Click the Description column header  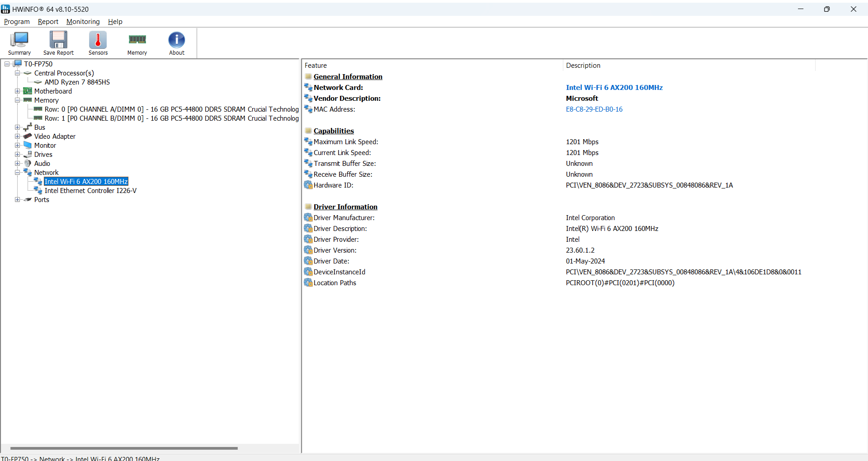(x=689, y=66)
